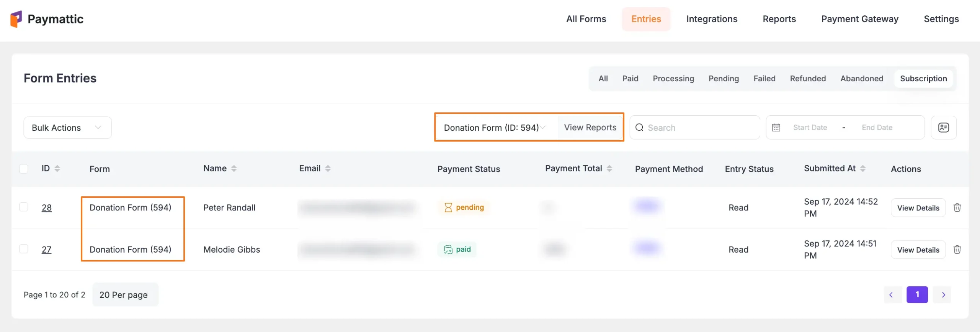The image size is (980, 332).
Task: Go to previous page arrow
Action: (893, 294)
